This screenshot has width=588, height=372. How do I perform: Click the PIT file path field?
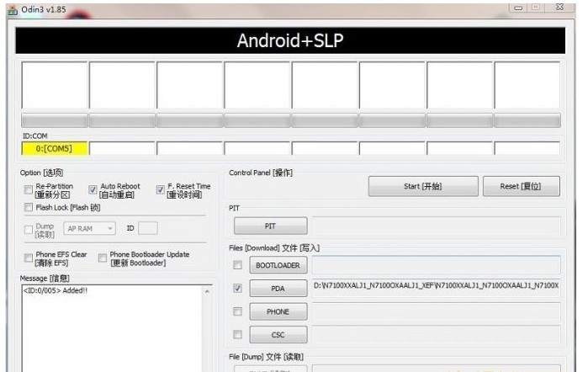click(x=437, y=226)
